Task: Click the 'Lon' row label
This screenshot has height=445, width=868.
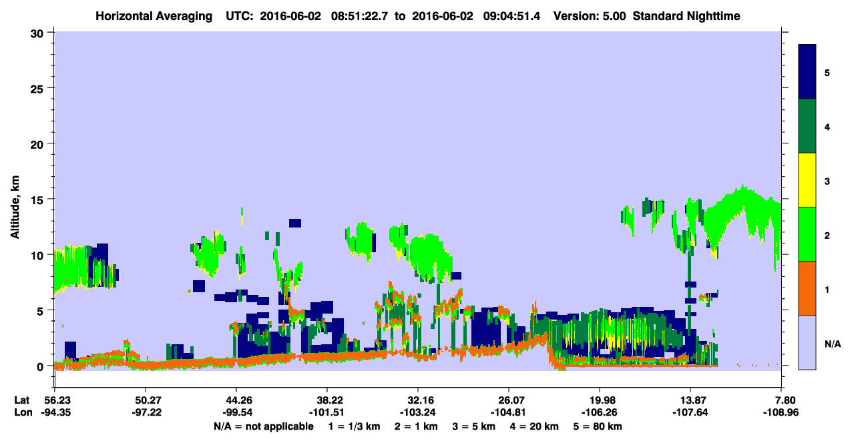Action: pyautogui.click(x=22, y=413)
